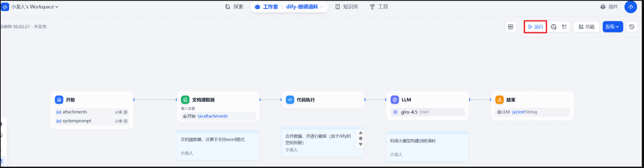This screenshot has height=168, width=644.
Task: Click the 工作室 robot icon
Action: (257, 7)
